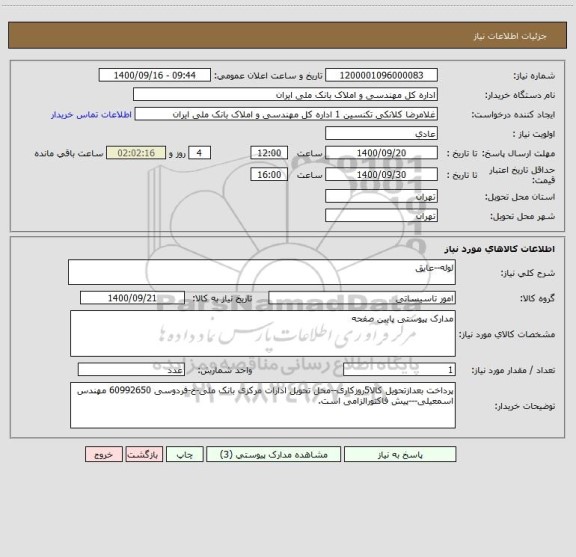Click the 'نام دستگاه خریدار:' label
The image size is (576, 557).
pyautogui.click(x=520, y=95)
